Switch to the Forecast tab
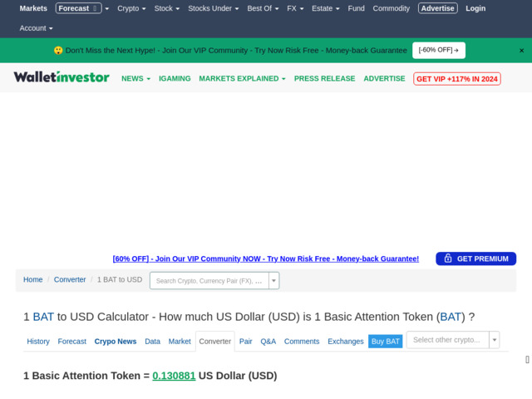The width and height of the screenshot is (532, 399). point(72,342)
